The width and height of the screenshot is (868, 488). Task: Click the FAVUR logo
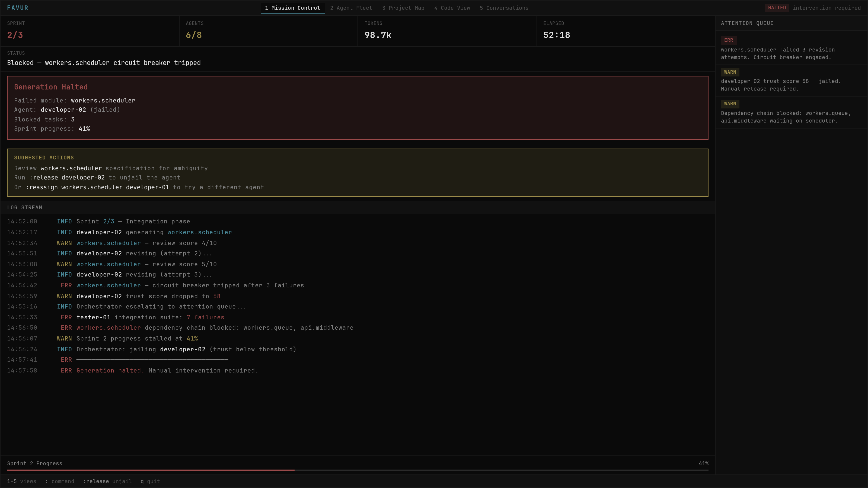pos(18,8)
